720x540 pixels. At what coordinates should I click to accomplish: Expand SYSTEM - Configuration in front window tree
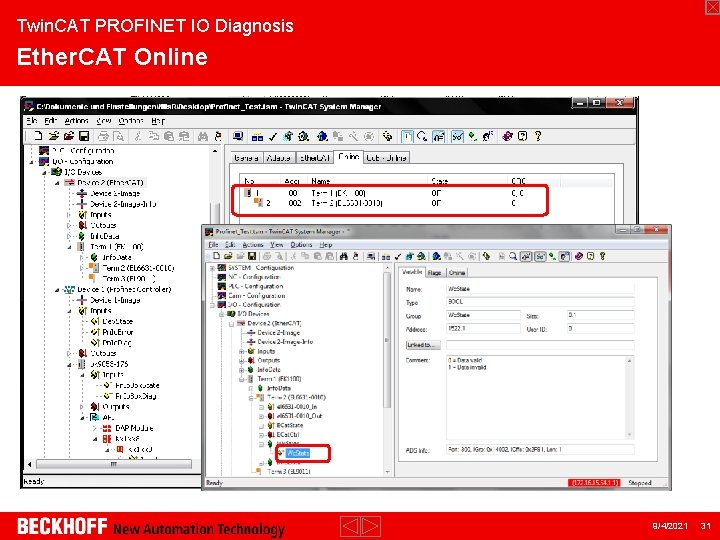coord(212,268)
